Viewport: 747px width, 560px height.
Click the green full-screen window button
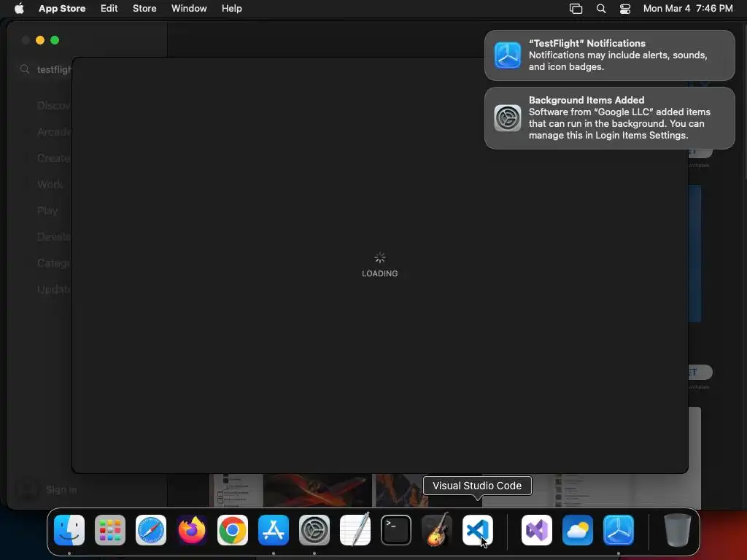(x=55, y=41)
